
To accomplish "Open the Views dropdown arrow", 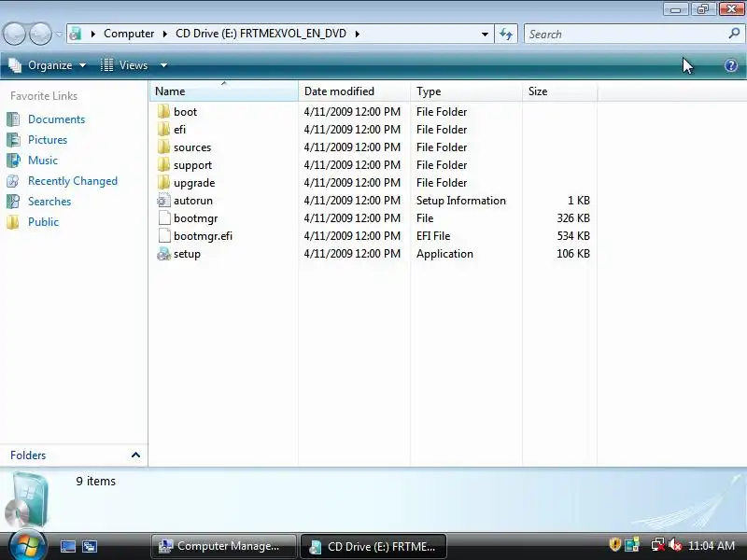I will pyautogui.click(x=163, y=65).
